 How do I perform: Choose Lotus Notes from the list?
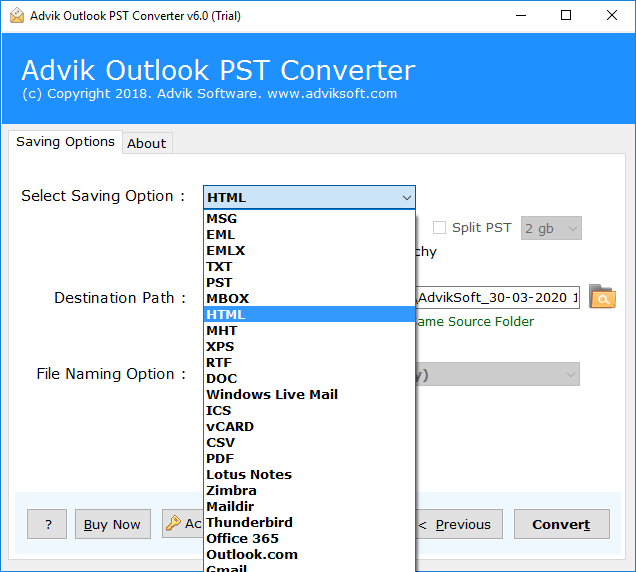309,474
